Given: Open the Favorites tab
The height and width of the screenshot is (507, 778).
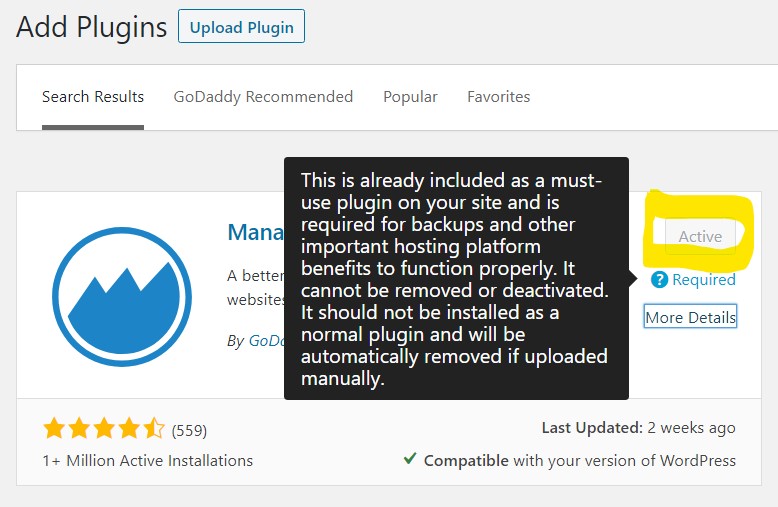Looking at the screenshot, I should (499, 97).
